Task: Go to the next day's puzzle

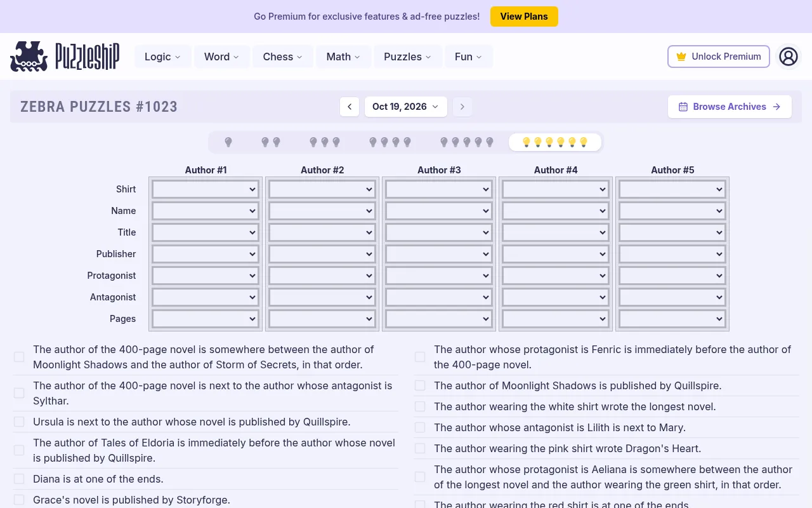Action: (x=462, y=107)
